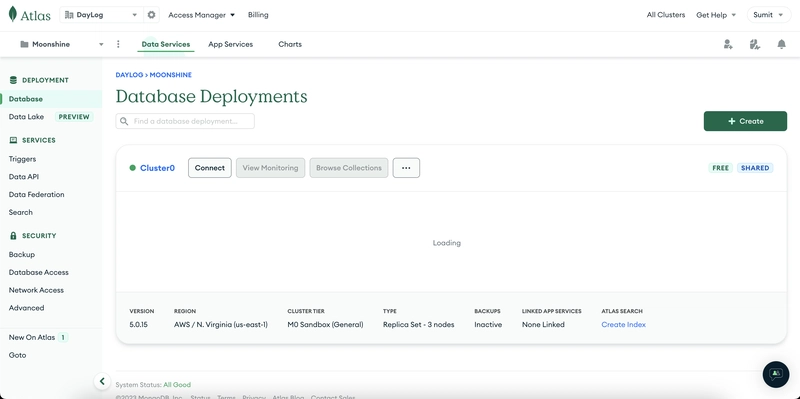
Task: Click the FREE badge
Action: [x=720, y=168]
